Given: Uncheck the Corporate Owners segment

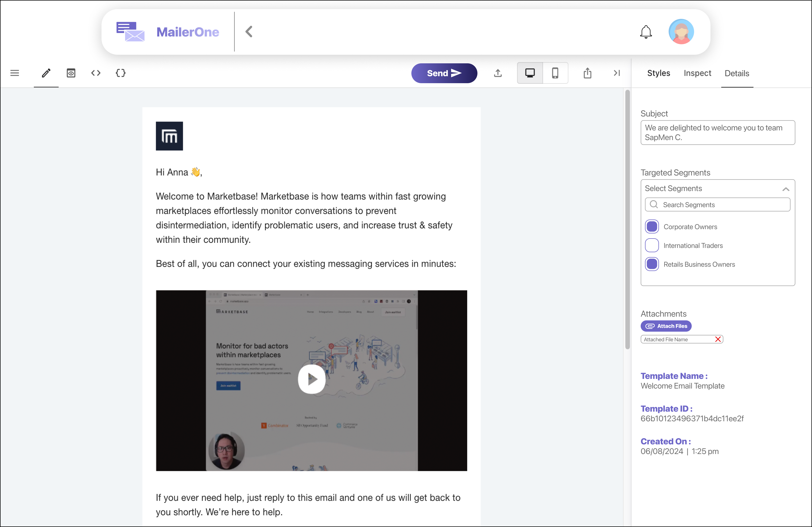Looking at the screenshot, I should click(652, 227).
